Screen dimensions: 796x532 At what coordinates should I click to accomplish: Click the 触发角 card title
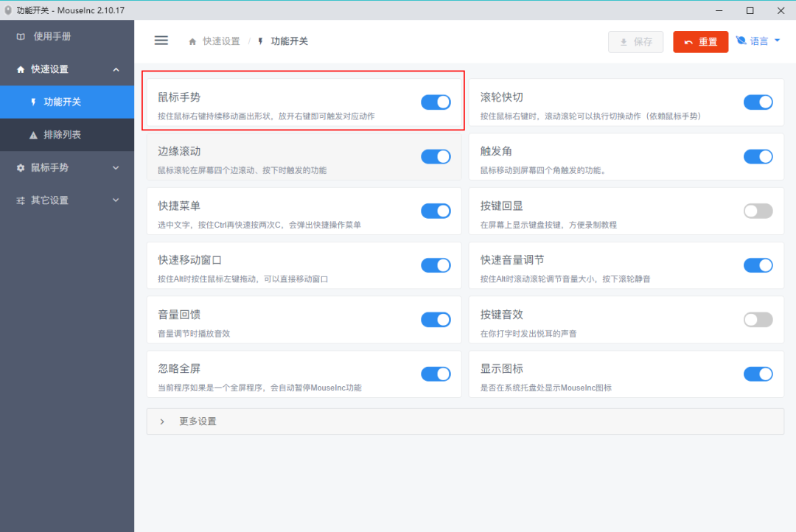[x=496, y=151]
